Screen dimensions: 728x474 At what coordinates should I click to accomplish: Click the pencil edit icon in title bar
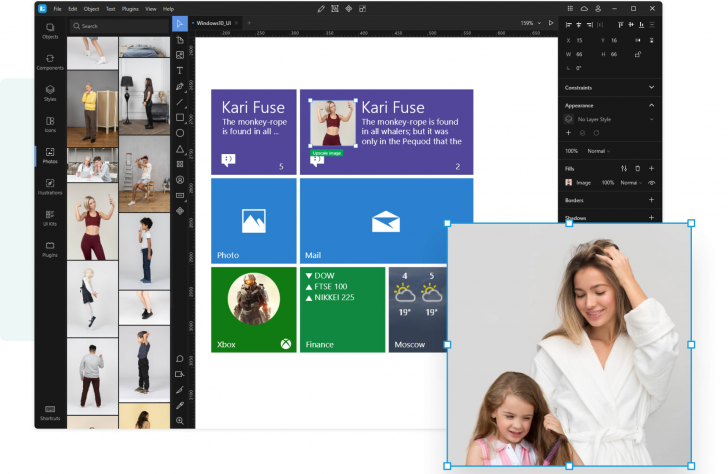click(x=321, y=9)
